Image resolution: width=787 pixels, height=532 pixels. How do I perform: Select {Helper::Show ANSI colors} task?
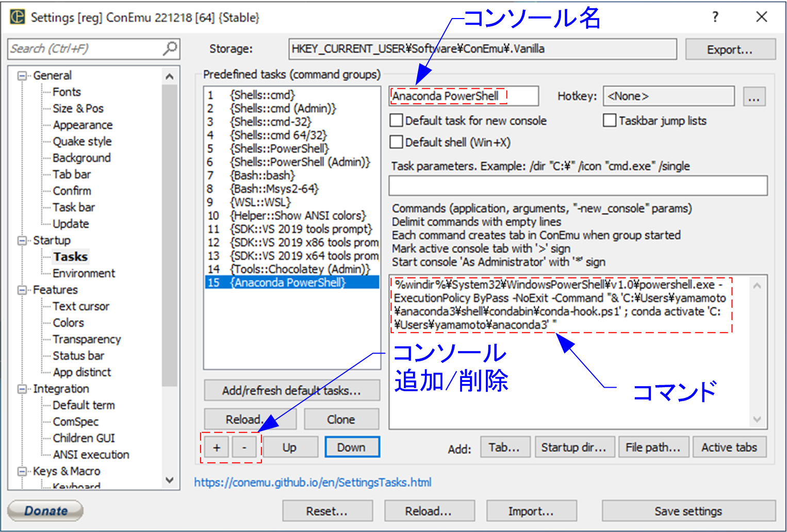tap(292, 215)
